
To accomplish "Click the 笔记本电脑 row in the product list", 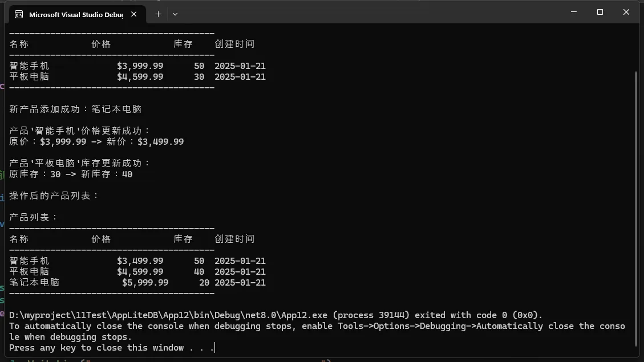I will point(34,283).
